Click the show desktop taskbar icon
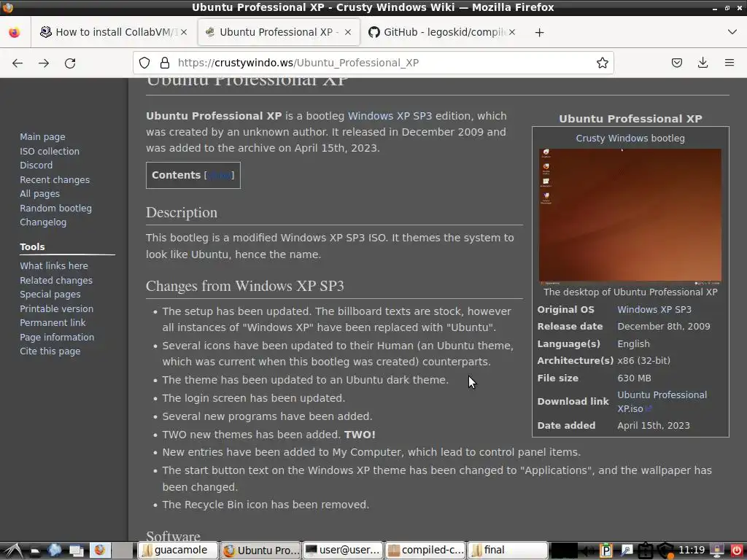Viewport: 747px width, 560px height. [76, 551]
